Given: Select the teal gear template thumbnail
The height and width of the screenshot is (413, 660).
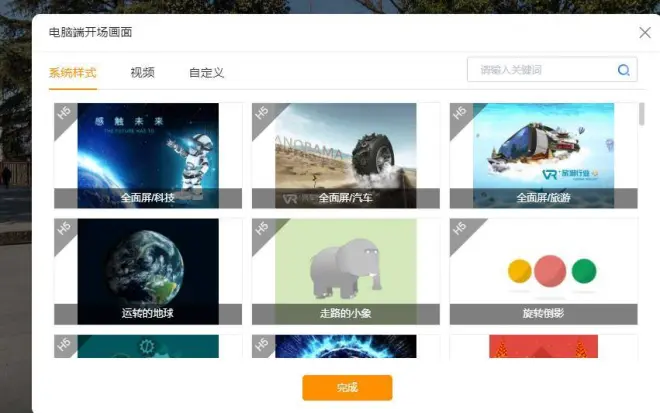Looking at the screenshot, I should [148, 346].
